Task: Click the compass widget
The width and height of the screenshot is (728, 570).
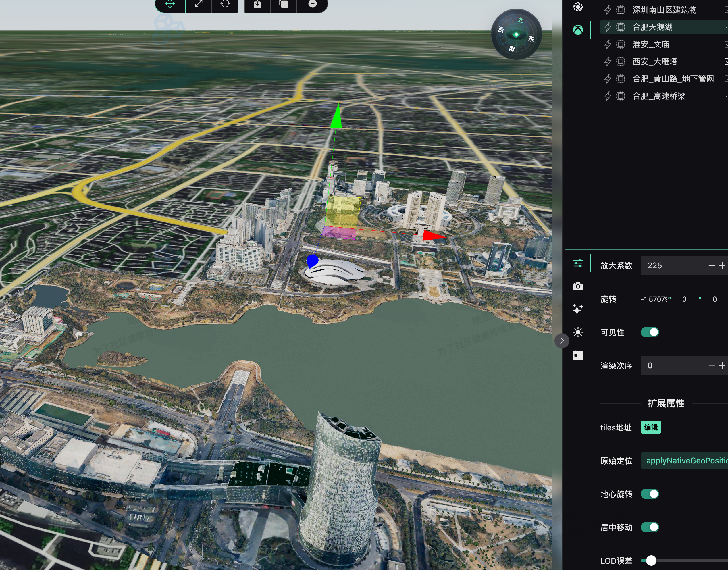Action: click(516, 34)
